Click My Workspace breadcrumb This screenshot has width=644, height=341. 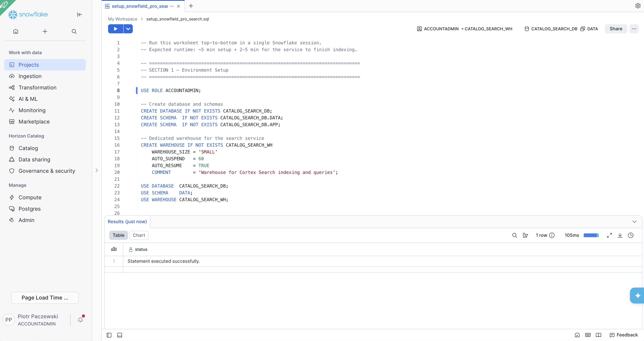123,19
